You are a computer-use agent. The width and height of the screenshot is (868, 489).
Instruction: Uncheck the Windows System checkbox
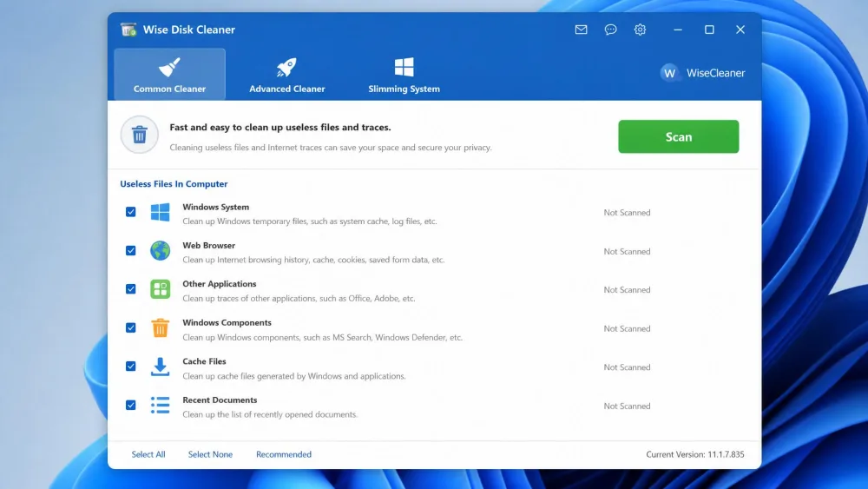(x=131, y=212)
